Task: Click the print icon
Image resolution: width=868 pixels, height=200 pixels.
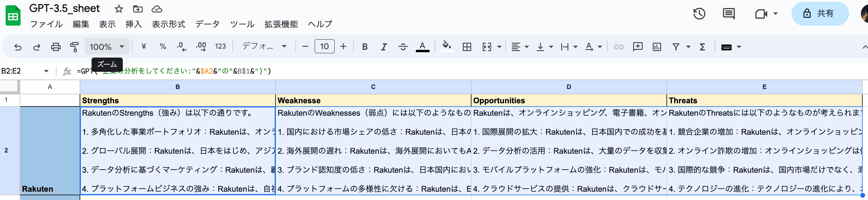Action: [56, 47]
